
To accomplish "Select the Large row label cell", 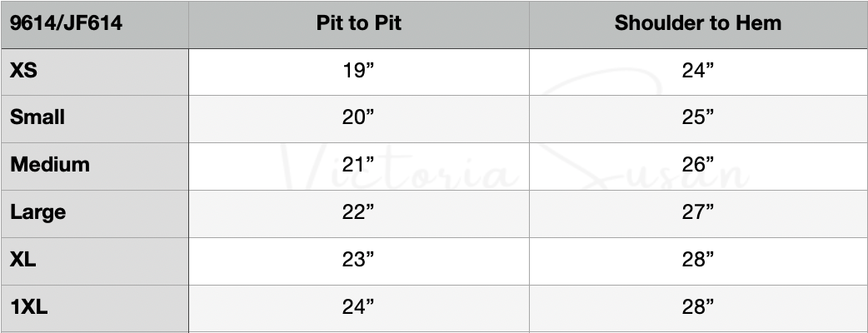I will (37, 212).
